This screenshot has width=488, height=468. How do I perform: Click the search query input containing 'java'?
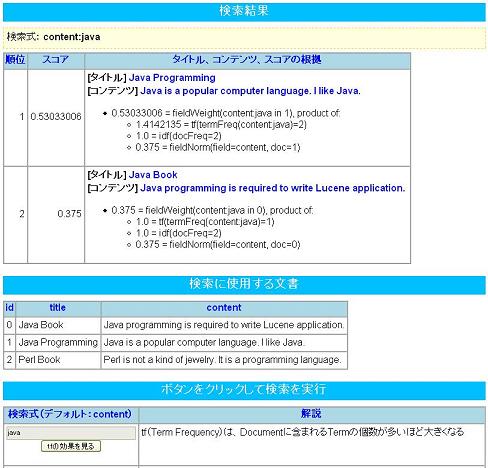click(71, 433)
